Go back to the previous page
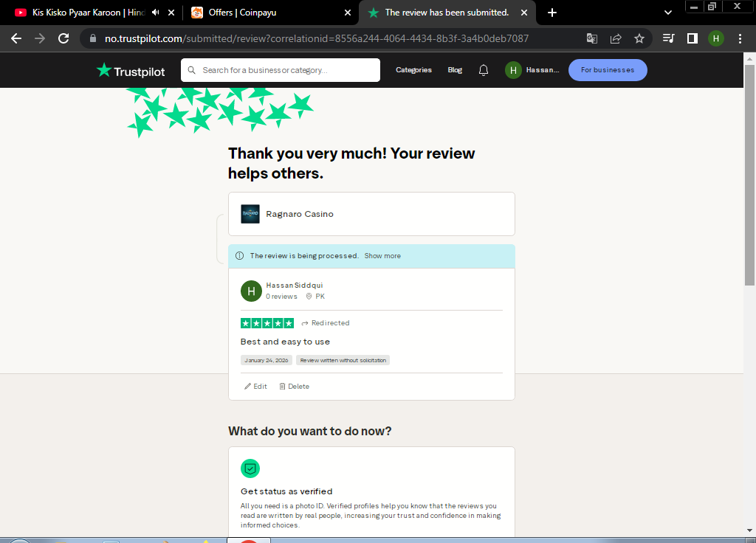 16,38
